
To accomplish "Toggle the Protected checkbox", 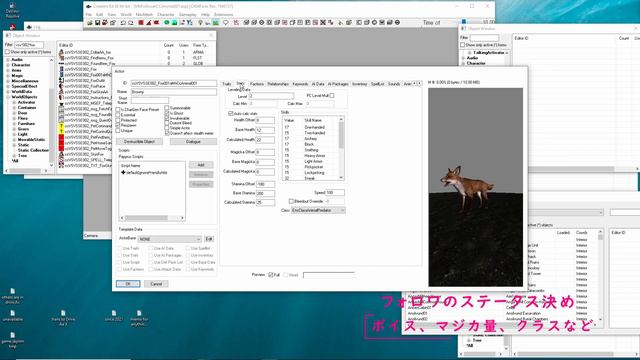I will point(118,120).
